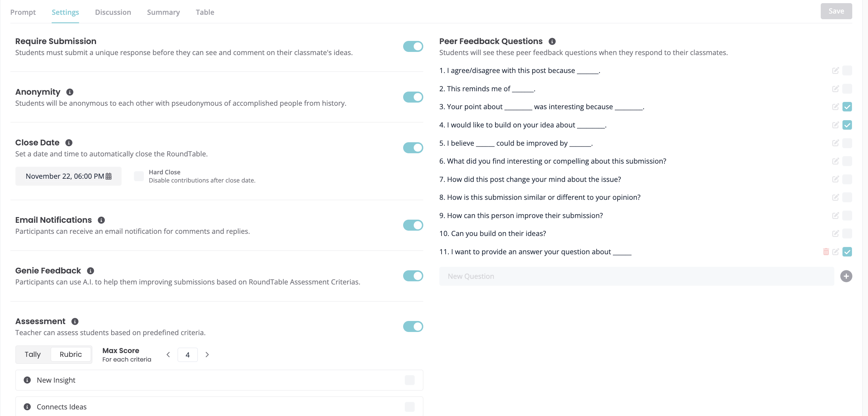Select the Tally assessment mode

click(x=33, y=354)
